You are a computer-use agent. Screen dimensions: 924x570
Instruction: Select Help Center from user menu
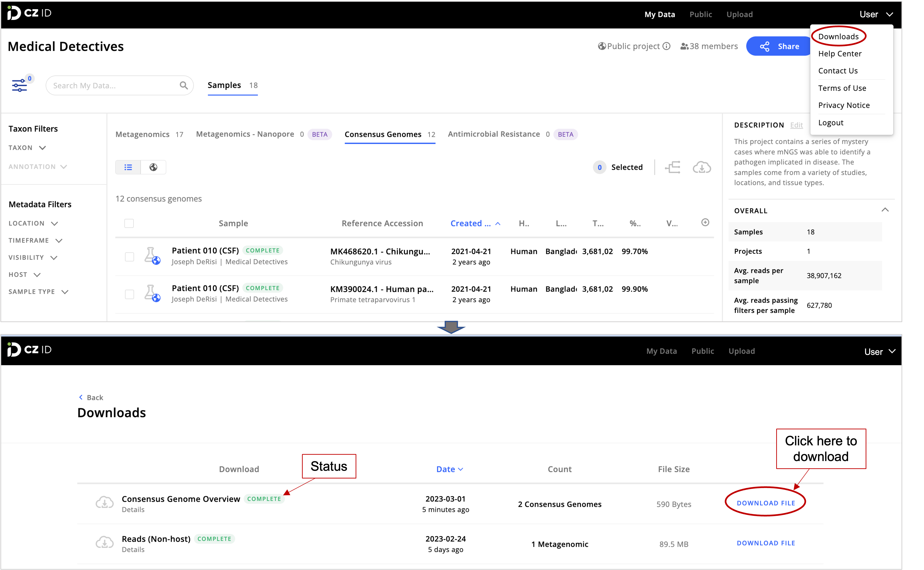[x=840, y=53]
